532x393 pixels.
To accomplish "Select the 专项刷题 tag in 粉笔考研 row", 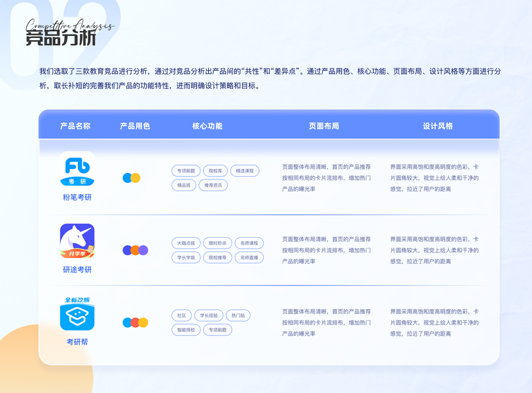I will pos(186,171).
